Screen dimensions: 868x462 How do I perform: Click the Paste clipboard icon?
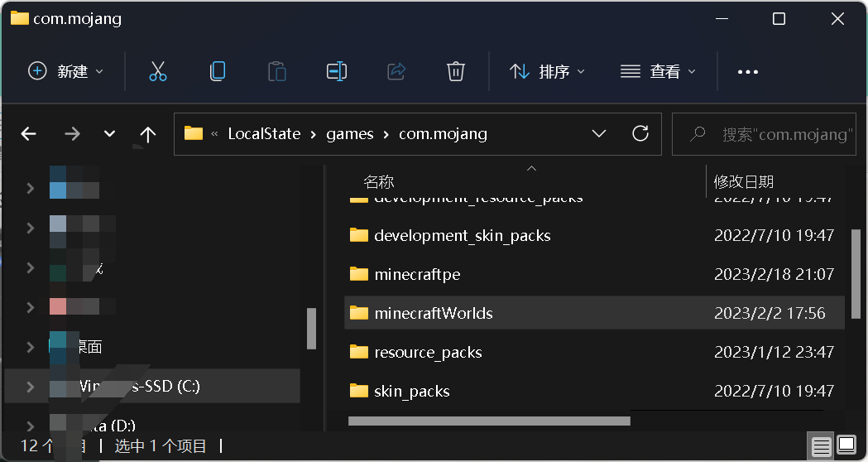(277, 71)
